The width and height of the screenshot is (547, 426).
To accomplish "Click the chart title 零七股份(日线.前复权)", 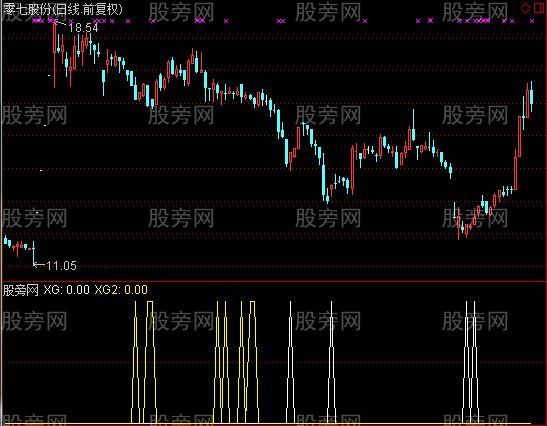I will coord(63,9).
